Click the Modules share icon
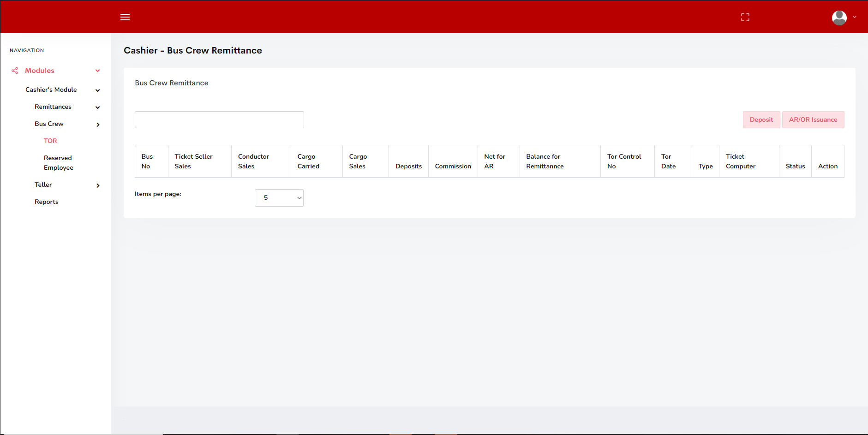This screenshot has width=868, height=435. tap(15, 71)
